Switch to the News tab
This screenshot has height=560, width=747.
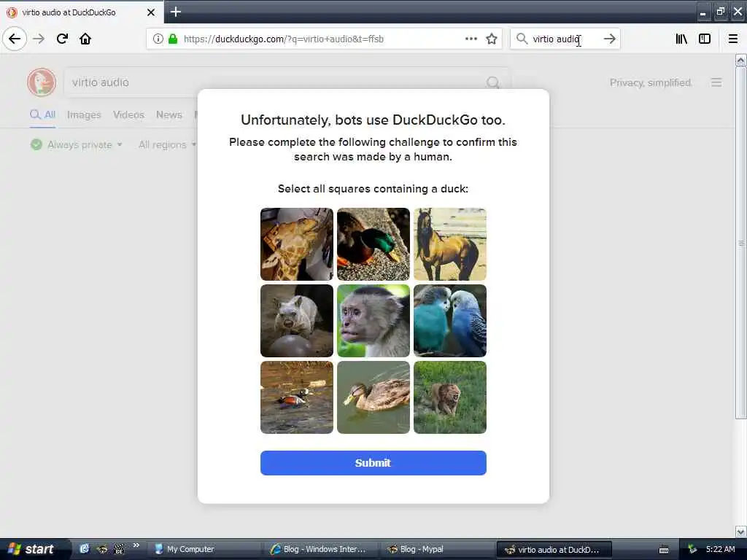tap(169, 114)
